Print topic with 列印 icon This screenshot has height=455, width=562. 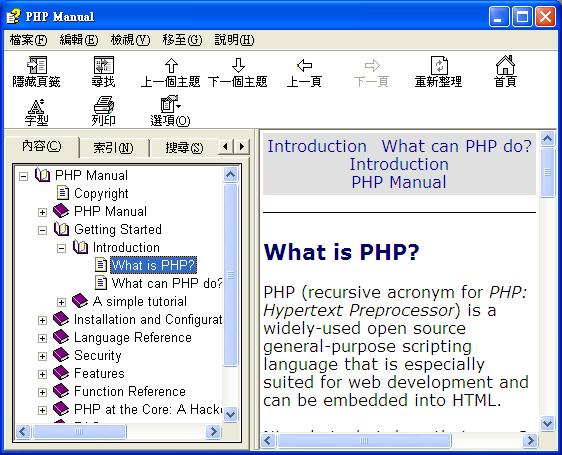[x=104, y=105]
